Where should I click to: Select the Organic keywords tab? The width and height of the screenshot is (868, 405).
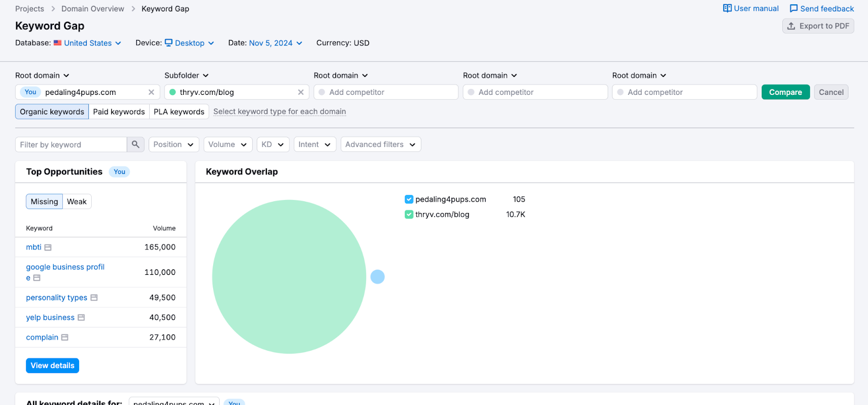pos(52,112)
